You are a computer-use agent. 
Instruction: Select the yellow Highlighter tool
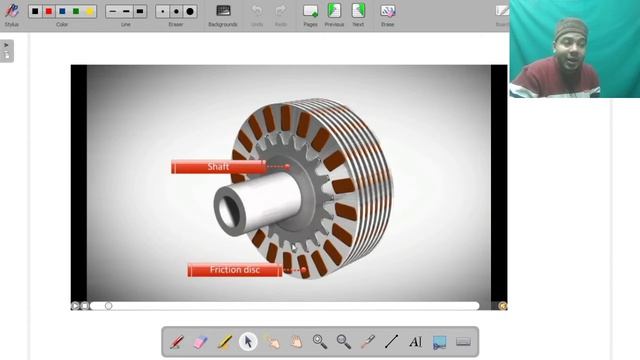pyautogui.click(x=224, y=342)
